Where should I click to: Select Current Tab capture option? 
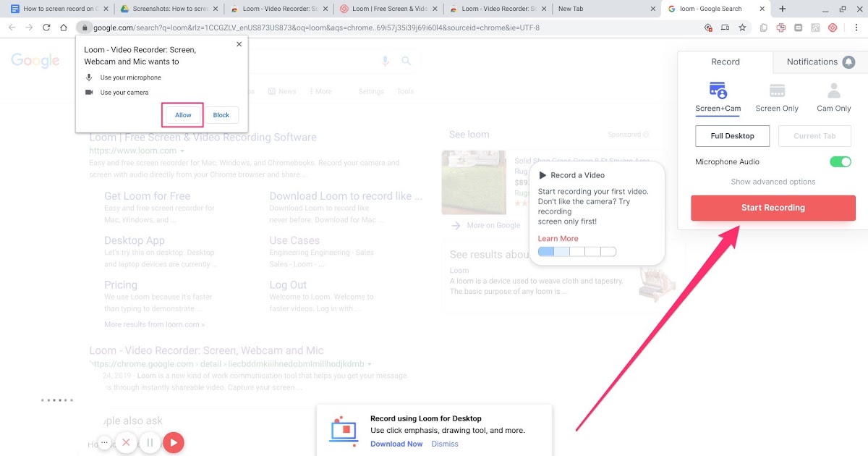coord(814,136)
